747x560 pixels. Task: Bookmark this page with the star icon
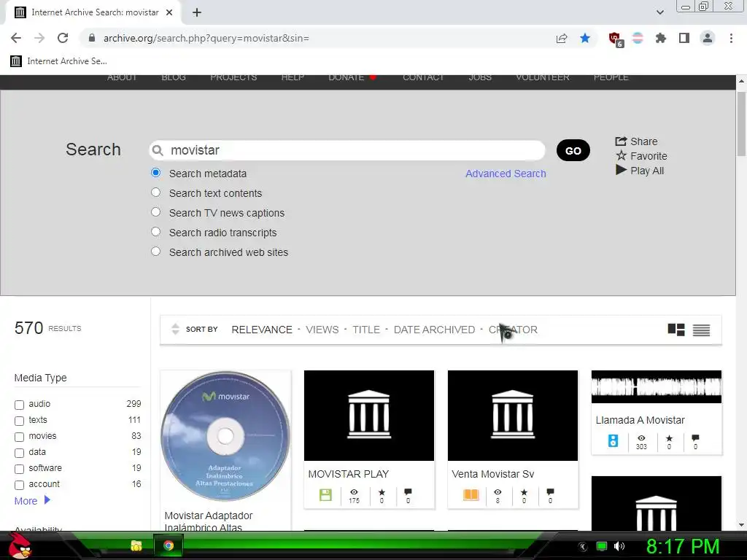[585, 38]
